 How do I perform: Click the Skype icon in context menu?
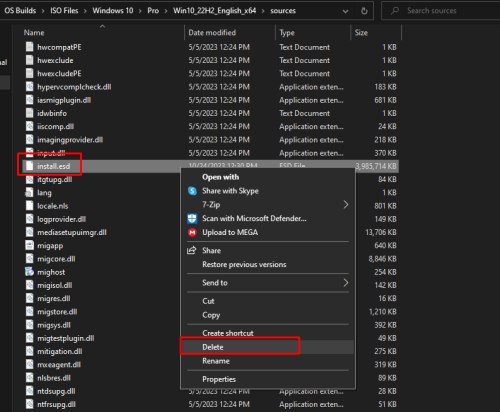[x=192, y=191]
